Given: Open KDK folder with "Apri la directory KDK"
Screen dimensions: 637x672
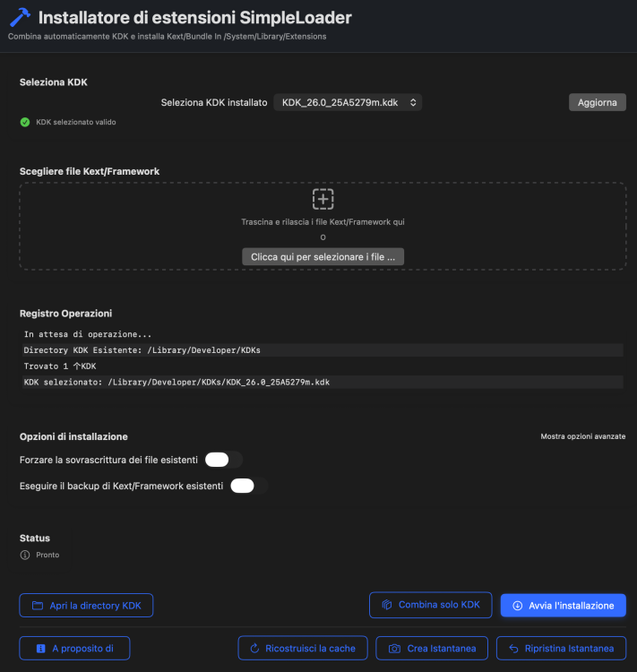Looking at the screenshot, I should coord(86,606).
